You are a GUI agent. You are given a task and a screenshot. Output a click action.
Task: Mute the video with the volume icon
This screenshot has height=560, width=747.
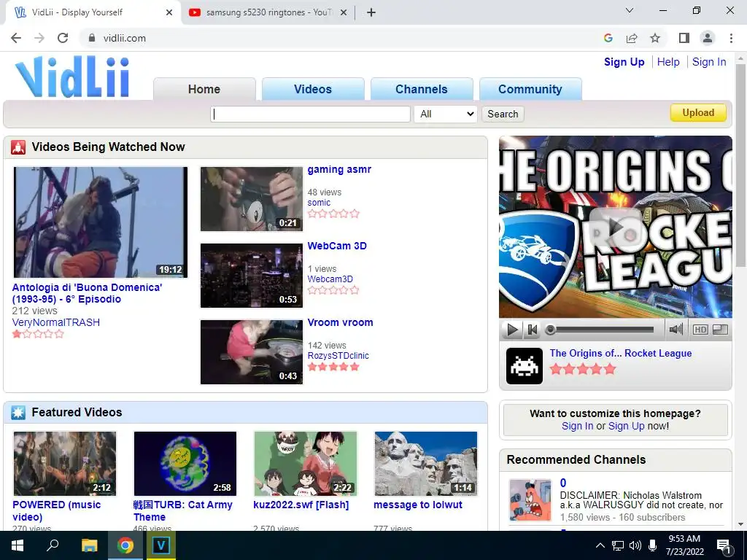(676, 330)
